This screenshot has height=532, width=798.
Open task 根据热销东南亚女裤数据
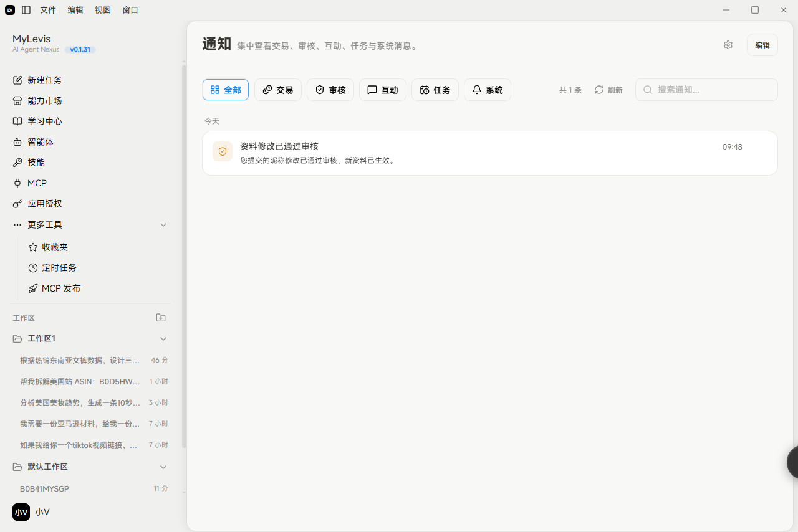click(94, 360)
